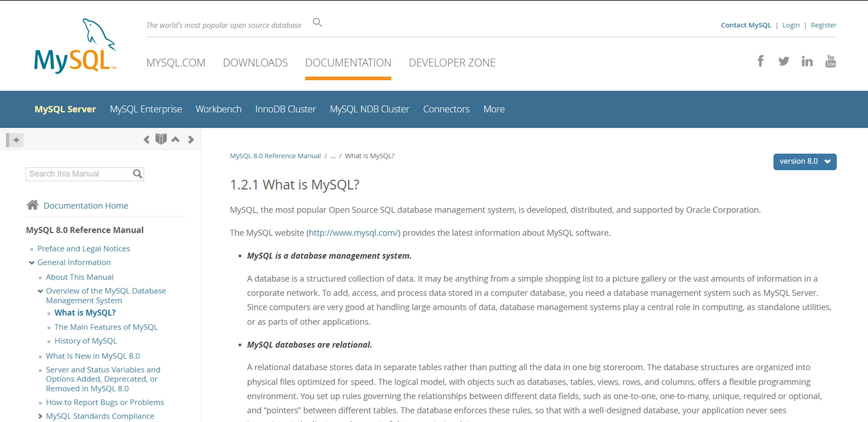Click MySQL 8.0 Reference Manual sidebar heading

point(85,230)
